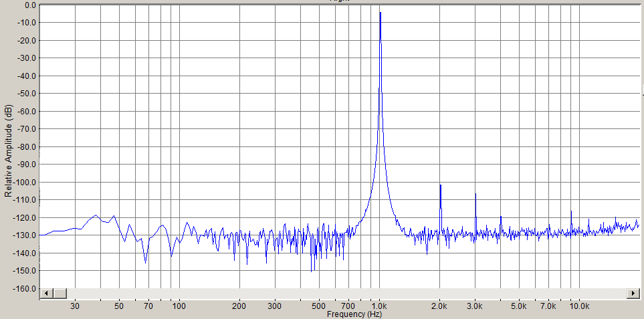
Task: Click the 500 Hz axis label
Action: 319,306
